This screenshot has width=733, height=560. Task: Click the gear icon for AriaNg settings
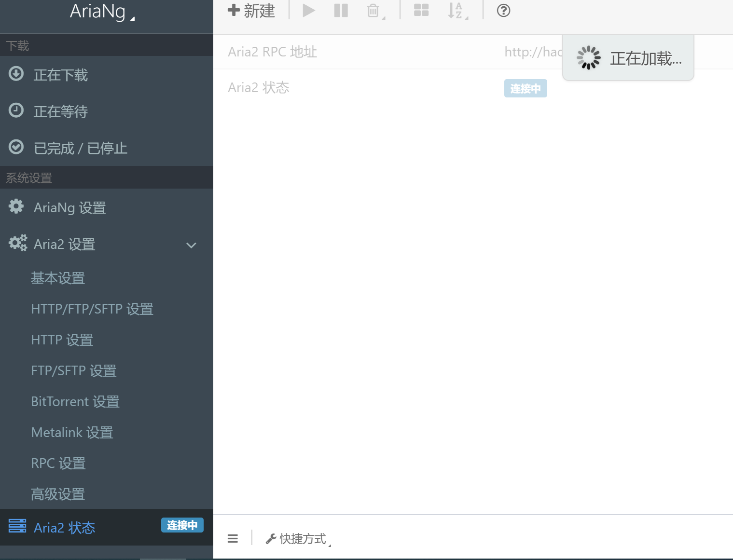point(16,206)
